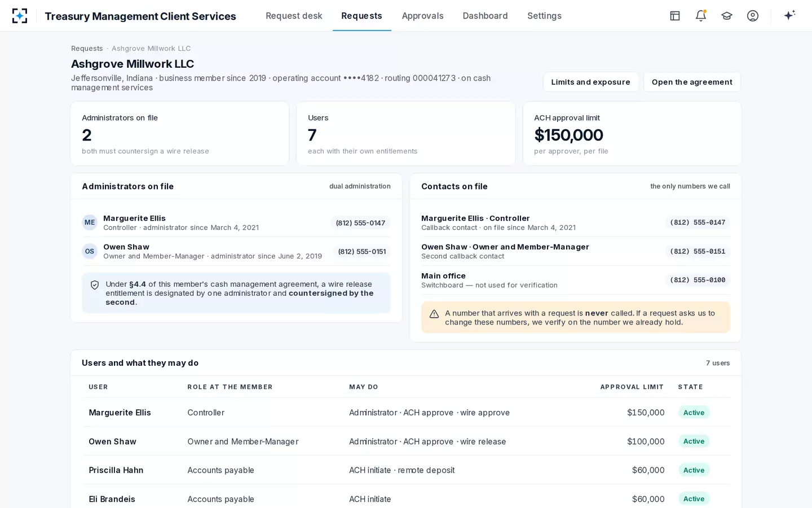This screenshot has width=812, height=508.
Task: Click the Open the agreement button
Action: [692, 82]
